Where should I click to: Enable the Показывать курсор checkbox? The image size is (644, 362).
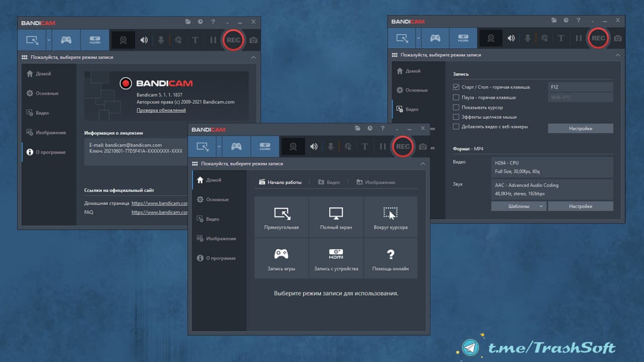[x=456, y=107]
